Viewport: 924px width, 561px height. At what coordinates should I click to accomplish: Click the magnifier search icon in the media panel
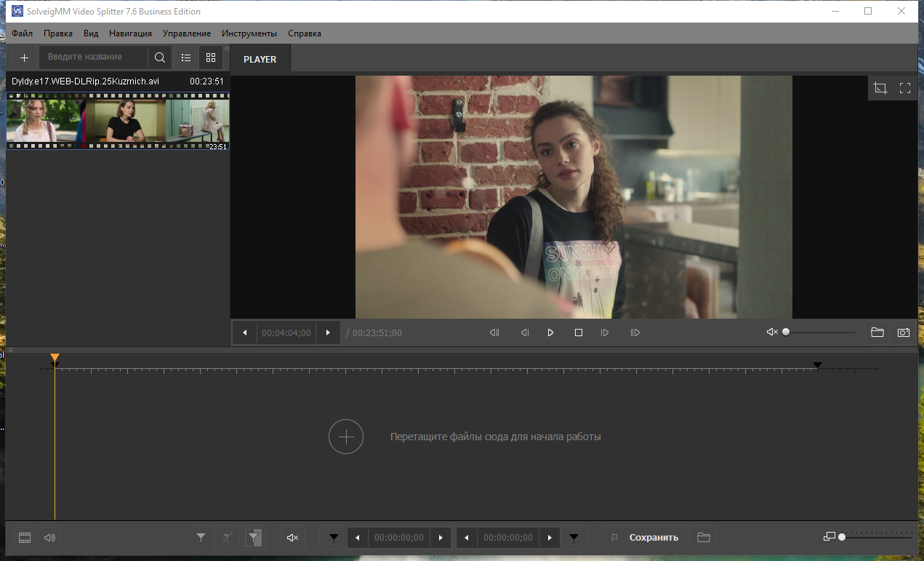tap(160, 57)
